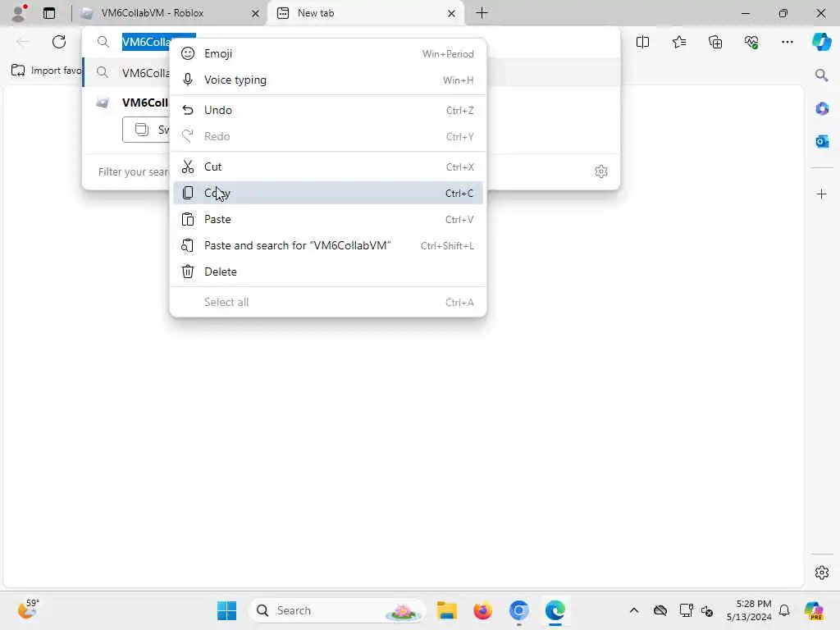This screenshot has width=840, height=630.
Task: Open search filter settings gear in dropdown
Action: tap(601, 171)
